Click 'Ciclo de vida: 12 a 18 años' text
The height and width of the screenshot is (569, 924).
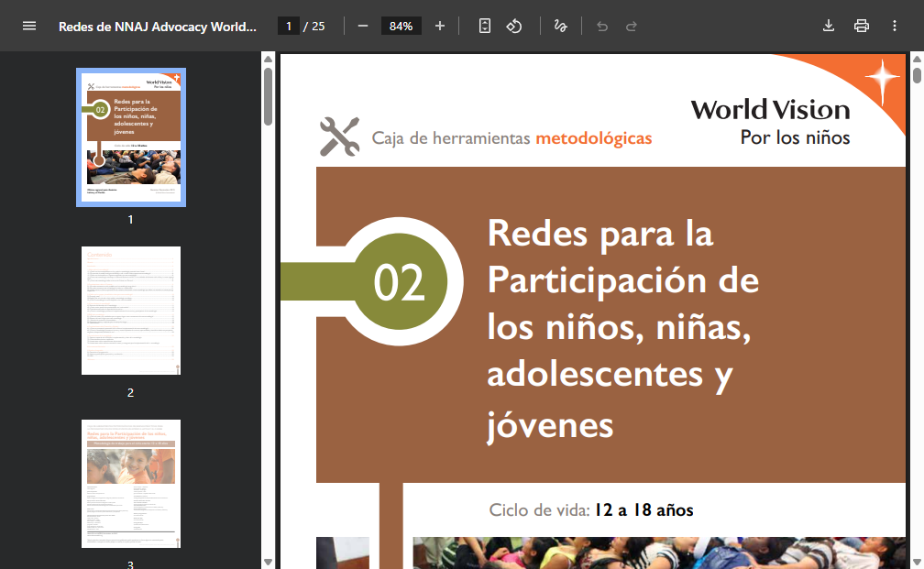click(591, 510)
